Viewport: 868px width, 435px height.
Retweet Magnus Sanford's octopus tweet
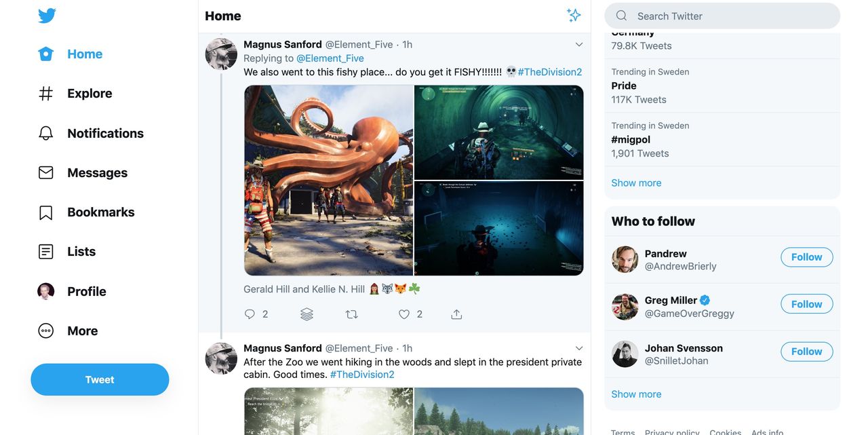point(351,314)
